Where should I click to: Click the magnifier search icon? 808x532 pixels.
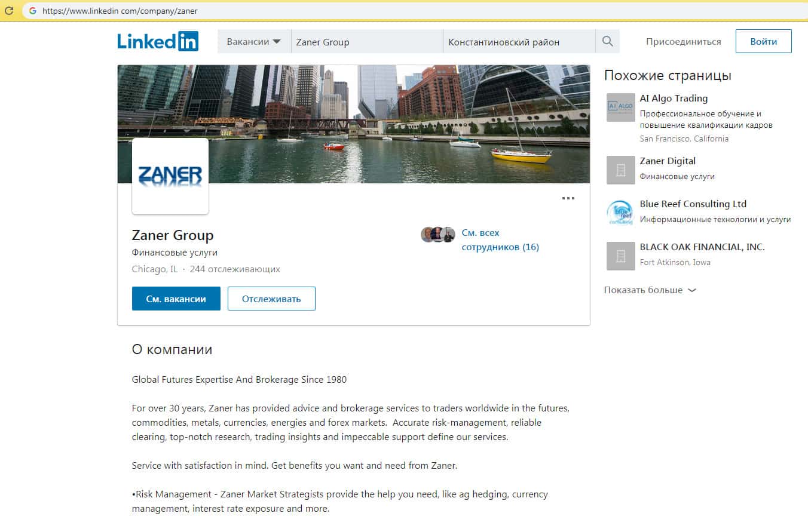point(607,41)
